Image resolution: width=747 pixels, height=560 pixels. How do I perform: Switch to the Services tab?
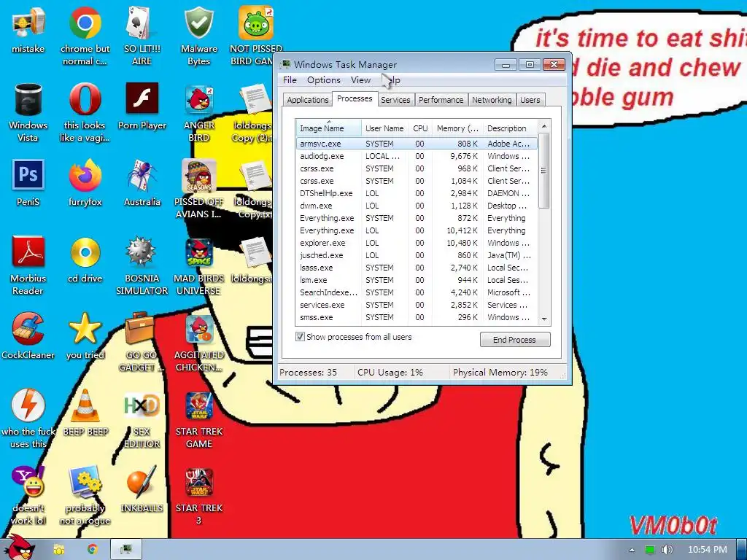click(395, 99)
